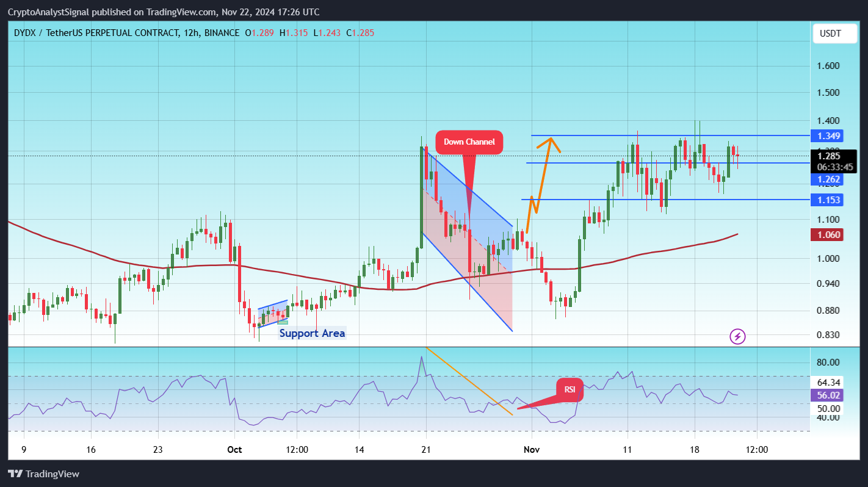
Task: Click the 1.000 price axis label
Action: tap(828, 258)
